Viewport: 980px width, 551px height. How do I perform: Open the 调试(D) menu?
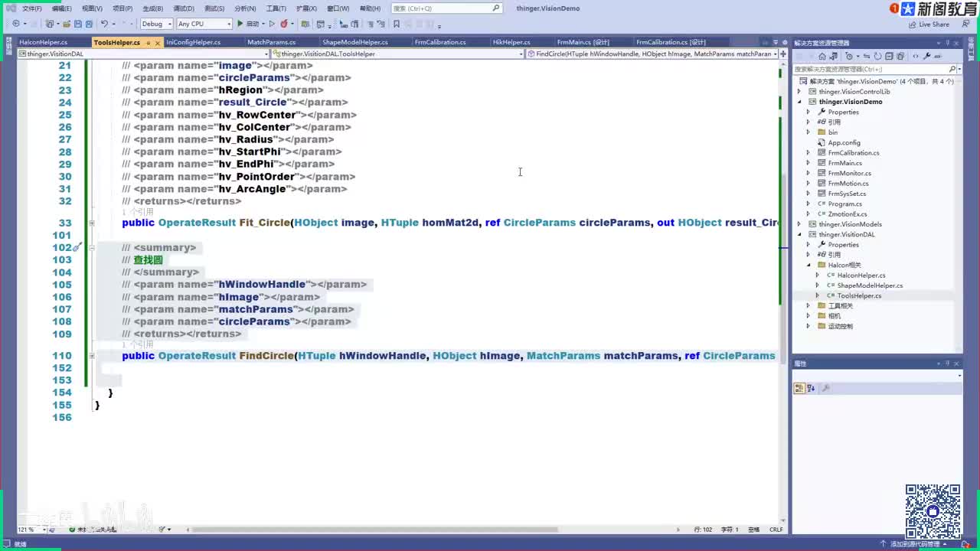(184, 8)
